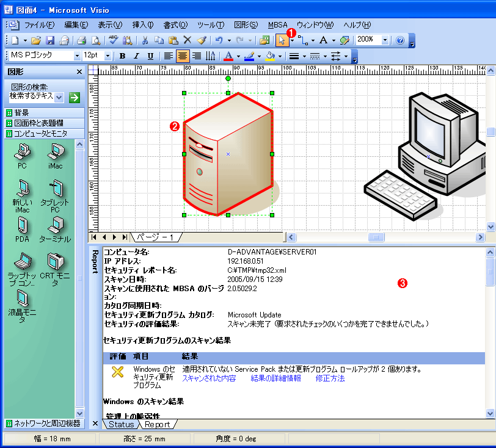Open the fill color dropdown arrow
The height and width of the screenshot is (448, 496).
pos(280,56)
